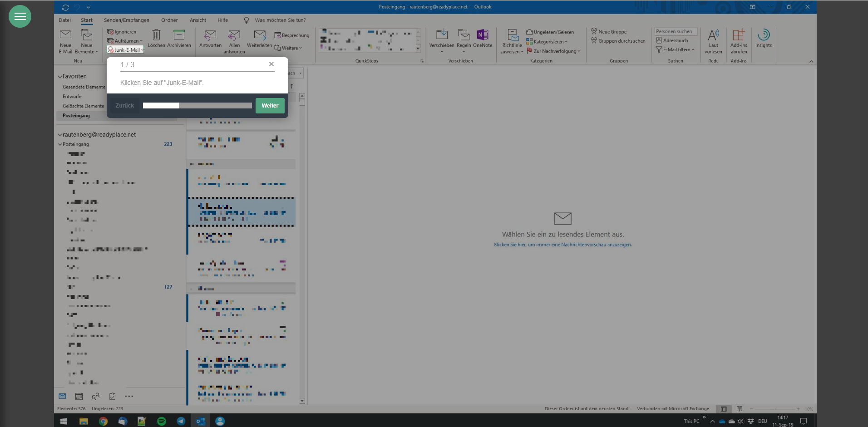This screenshot has height=427, width=868.
Task: Click the Personen suchen search field
Action: click(x=675, y=31)
